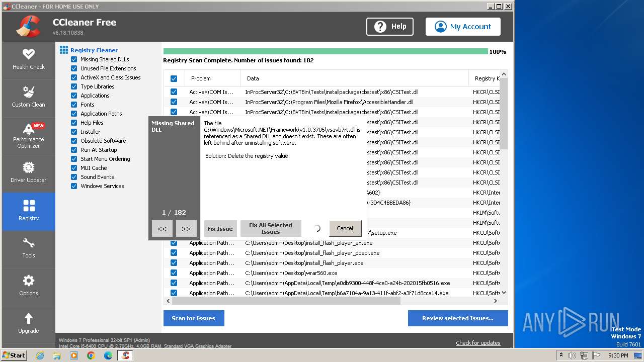Select the install_flash_player_ppapi.exe row
Screen dimensions: 644x362
point(332,253)
